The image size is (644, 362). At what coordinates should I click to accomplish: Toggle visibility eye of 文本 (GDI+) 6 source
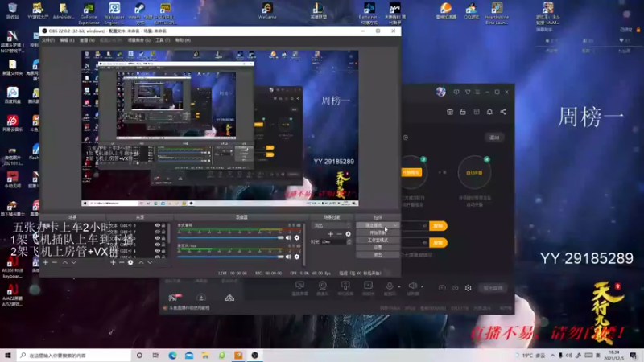157,238
